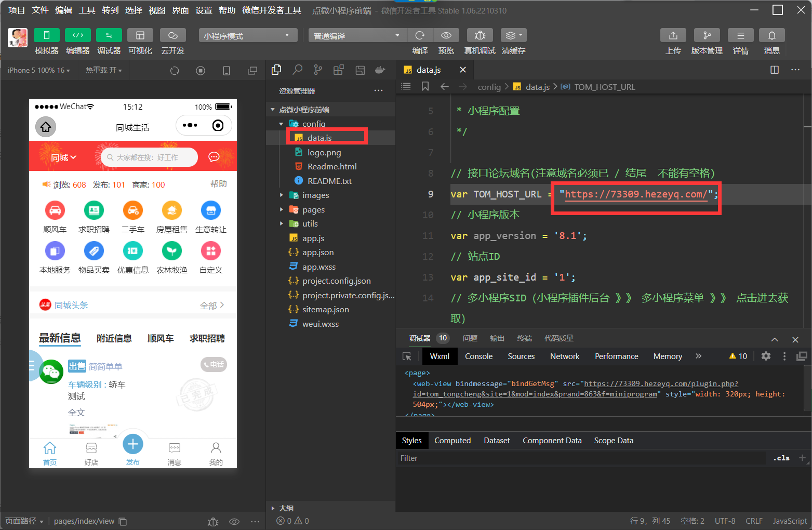Image resolution: width=812 pixels, height=530 pixels.
Task: Toggle the Debugger panel button
Action: click(x=109, y=35)
